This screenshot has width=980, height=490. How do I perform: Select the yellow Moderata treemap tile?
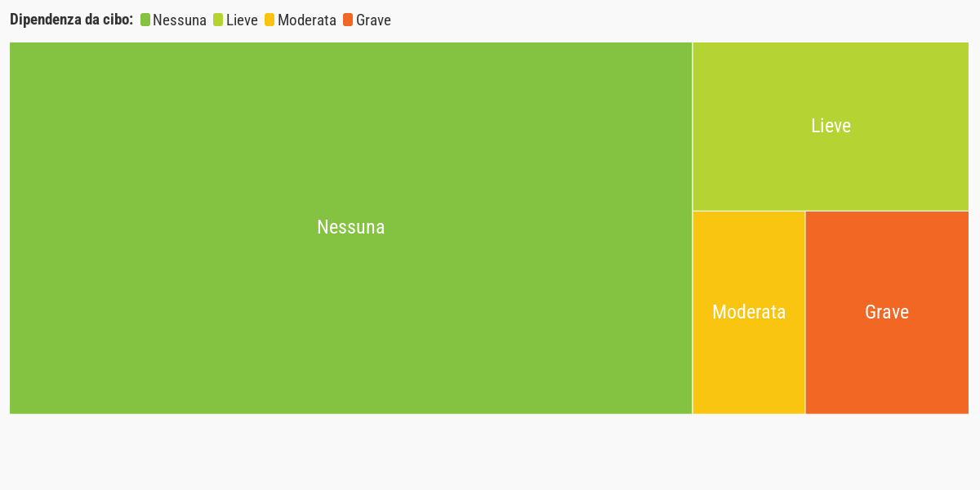point(749,313)
